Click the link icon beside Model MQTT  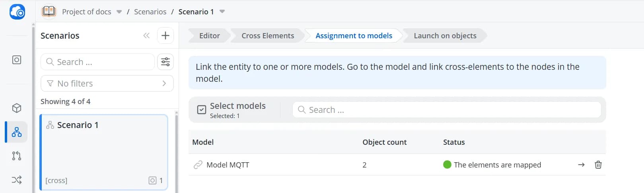pyautogui.click(x=198, y=165)
